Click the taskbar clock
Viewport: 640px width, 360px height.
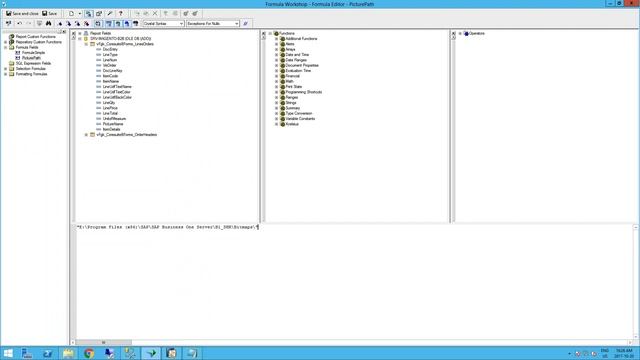coord(624,353)
